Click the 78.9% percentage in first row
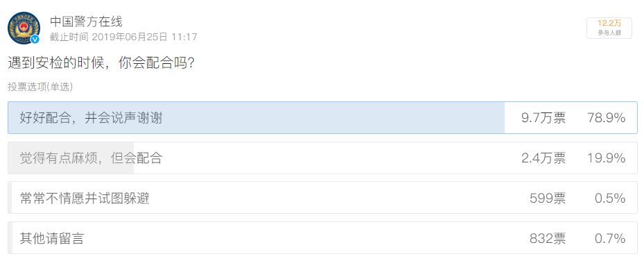This screenshot has height=270, width=644. tap(606, 118)
